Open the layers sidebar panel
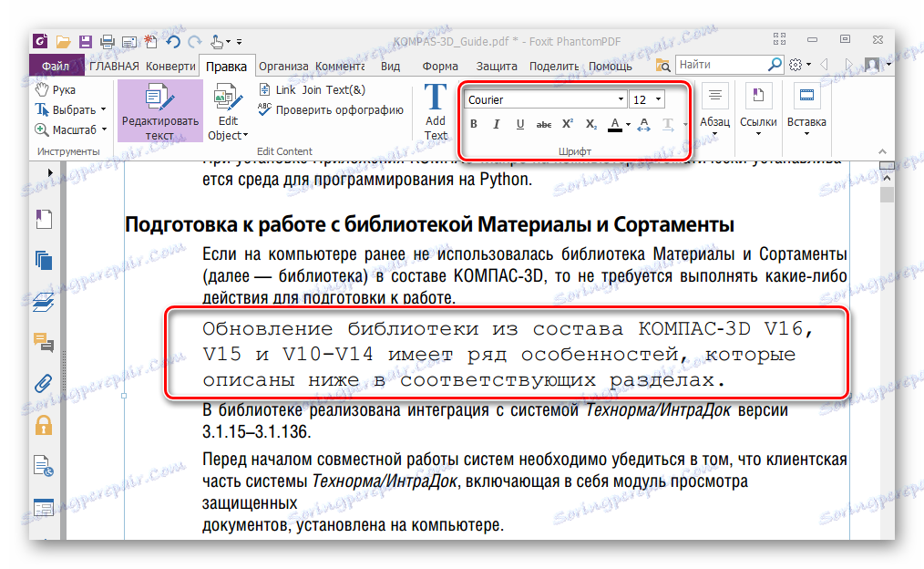Viewport: 924px width, 569px height. (44, 302)
